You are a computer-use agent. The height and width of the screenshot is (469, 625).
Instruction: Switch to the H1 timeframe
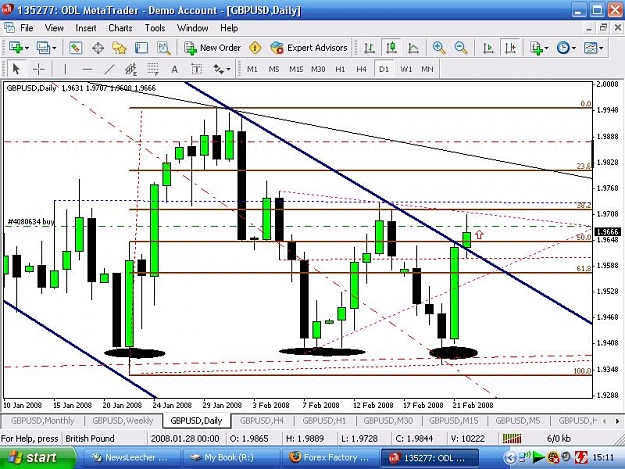(340, 69)
